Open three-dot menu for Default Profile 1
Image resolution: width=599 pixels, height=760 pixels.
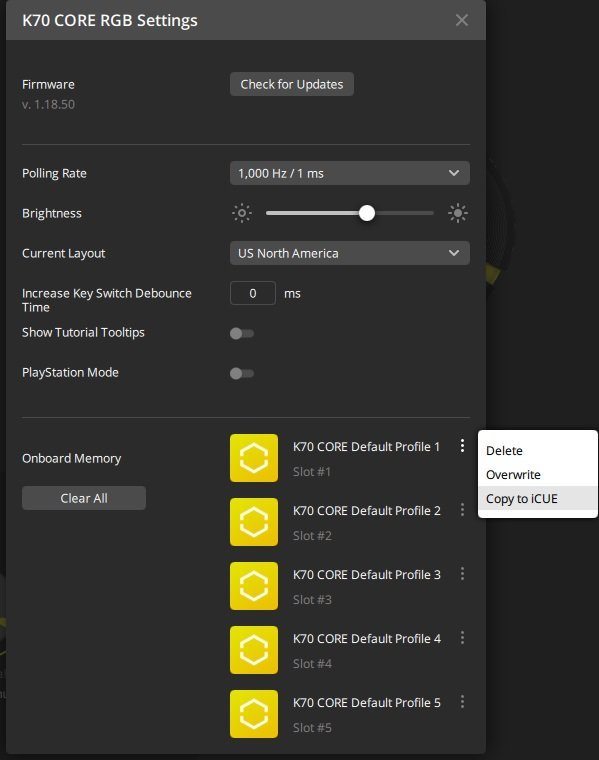pyautogui.click(x=462, y=446)
